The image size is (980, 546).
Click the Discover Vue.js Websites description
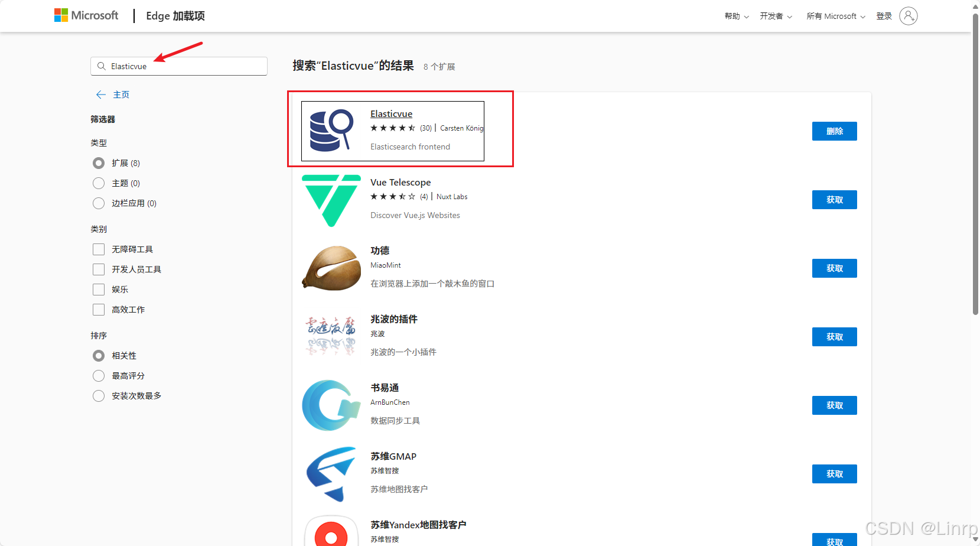[415, 215]
